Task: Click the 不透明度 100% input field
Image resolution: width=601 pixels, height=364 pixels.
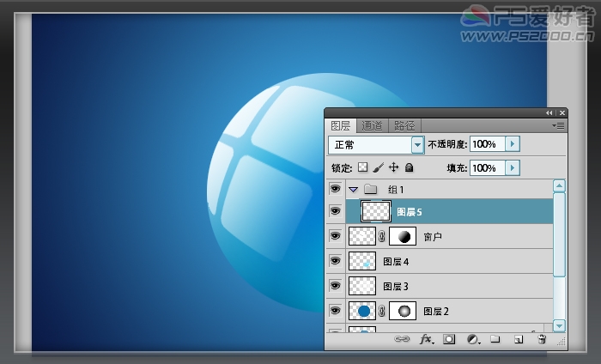Action: 487,144
